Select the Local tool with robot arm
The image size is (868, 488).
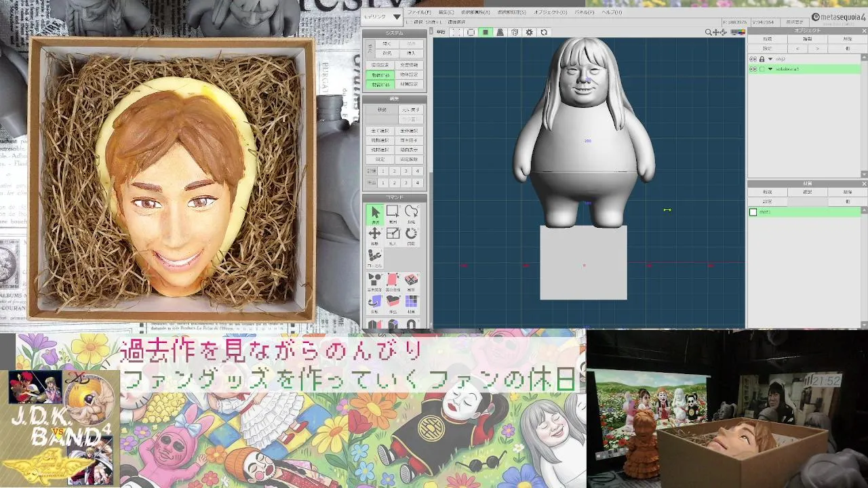pyautogui.click(x=375, y=257)
